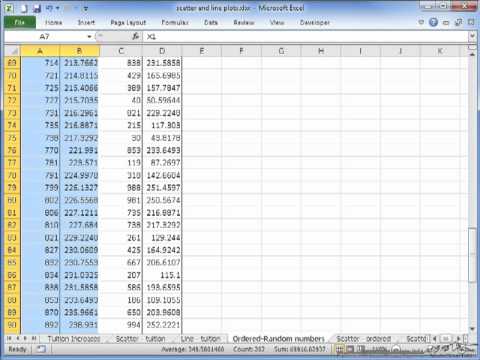Click the next-sheet navigation arrow

(x=25, y=338)
